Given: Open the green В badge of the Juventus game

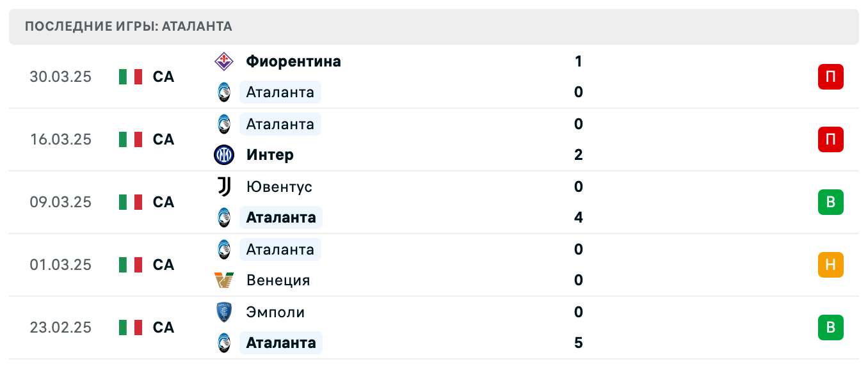Looking at the screenshot, I should coord(831,201).
